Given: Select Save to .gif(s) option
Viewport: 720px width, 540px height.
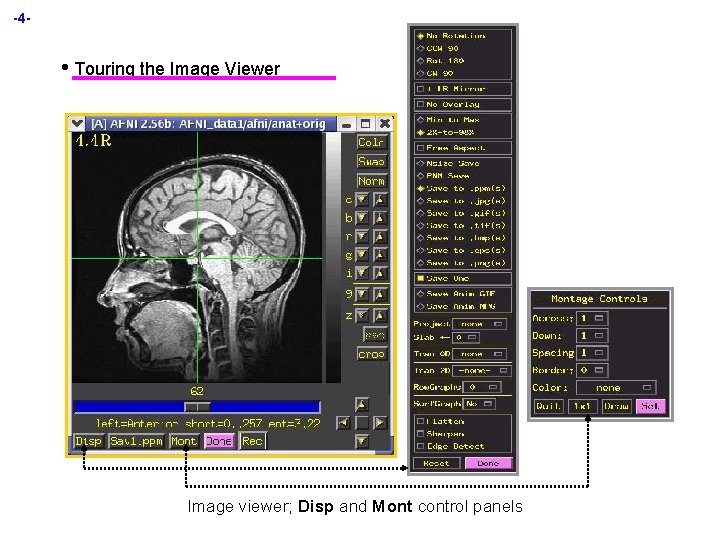Looking at the screenshot, I should [x=461, y=213].
